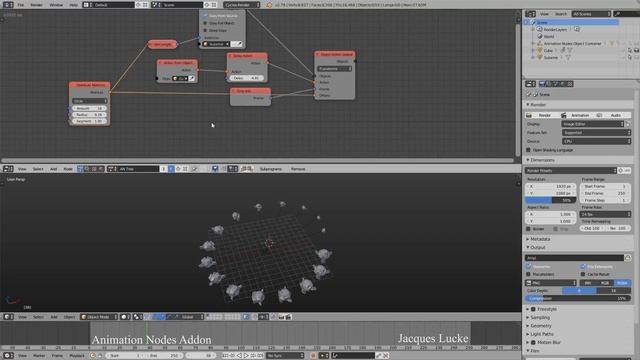Click the 3D view editor type icon
The height and width of the screenshot is (360, 640).
point(8,317)
